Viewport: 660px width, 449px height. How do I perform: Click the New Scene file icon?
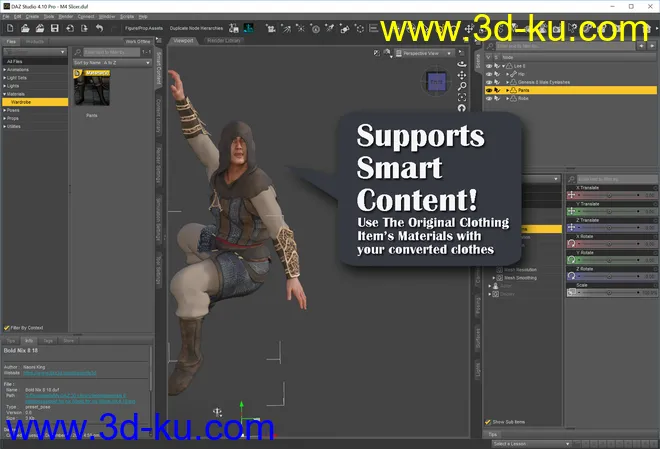tap(9, 28)
